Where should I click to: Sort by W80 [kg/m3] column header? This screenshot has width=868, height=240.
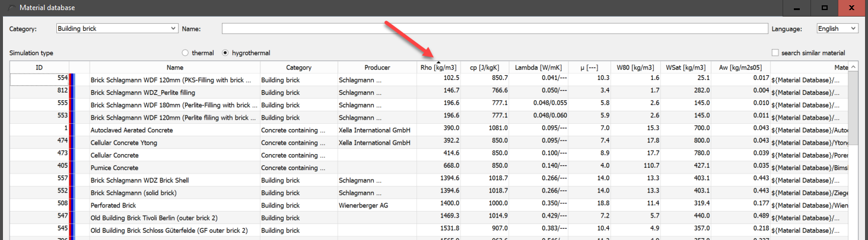tap(634, 68)
